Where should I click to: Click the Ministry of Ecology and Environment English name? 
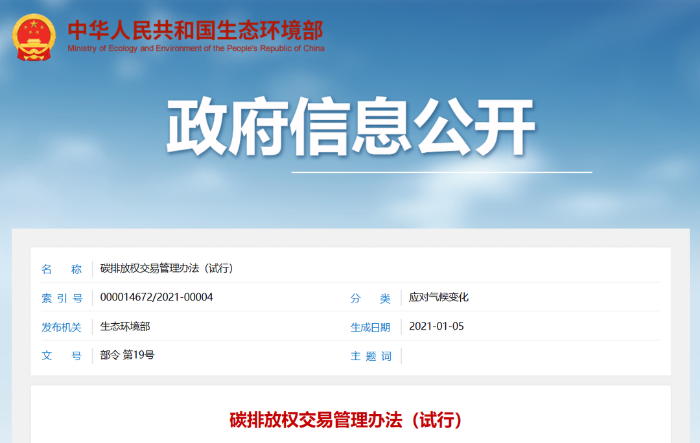195,48
